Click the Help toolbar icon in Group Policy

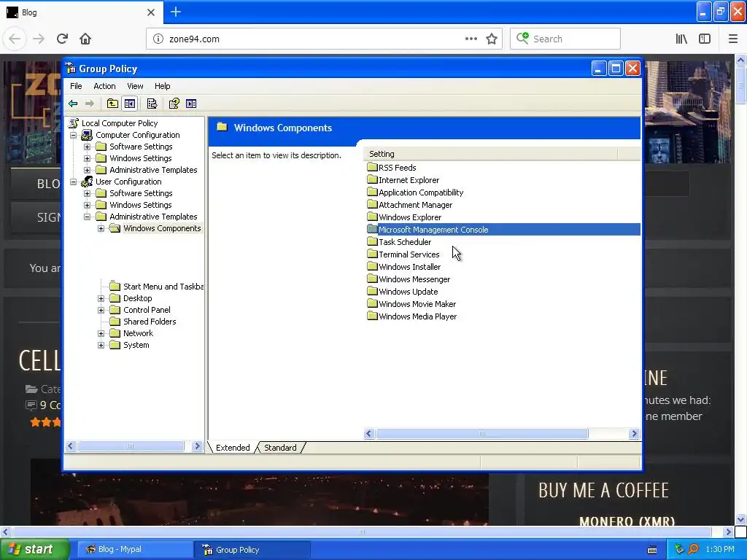click(x=174, y=104)
